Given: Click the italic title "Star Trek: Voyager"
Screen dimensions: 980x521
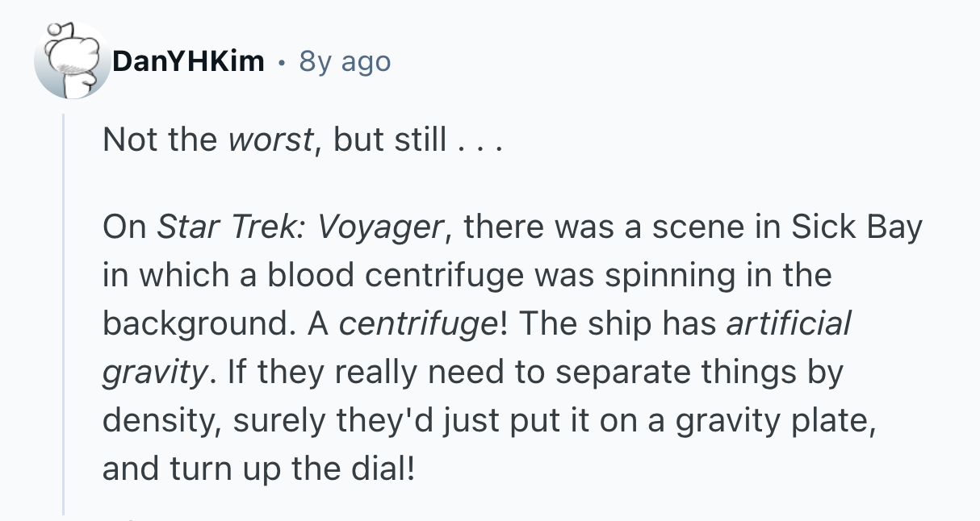Looking at the screenshot, I should tap(299, 228).
